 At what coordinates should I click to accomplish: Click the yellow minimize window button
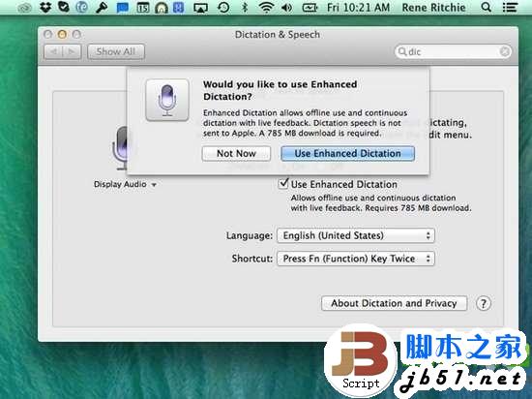pos(62,34)
